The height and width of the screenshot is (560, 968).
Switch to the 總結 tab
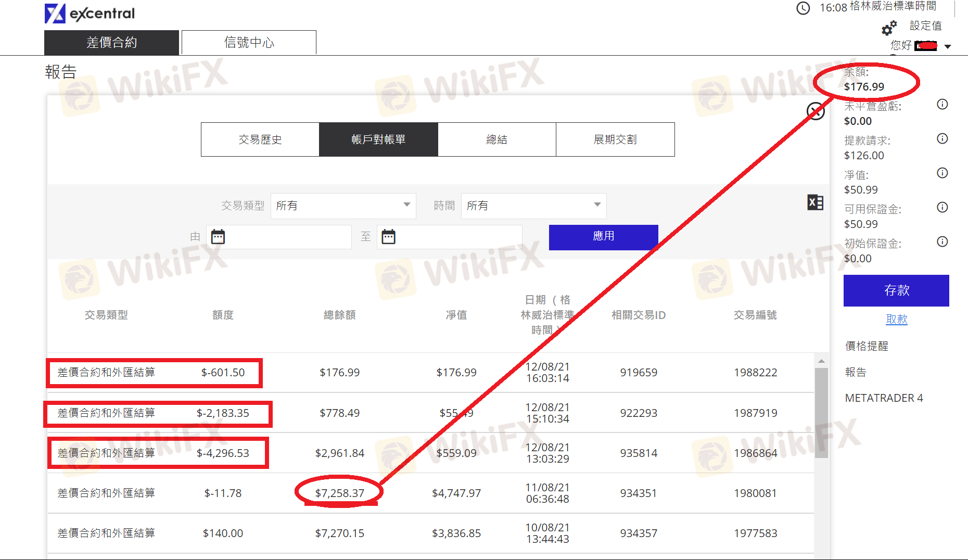pyautogui.click(x=496, y=139)
